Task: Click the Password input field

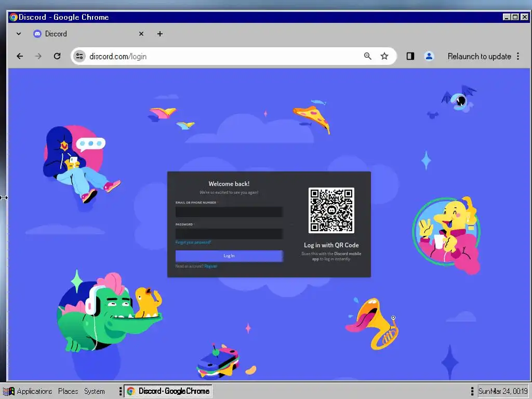Action: pos(229,233)
